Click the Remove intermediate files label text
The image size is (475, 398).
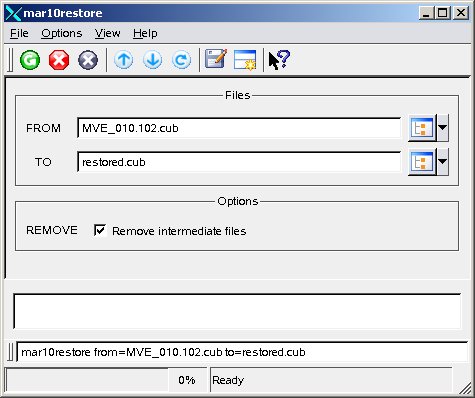(x=179, y=231)
